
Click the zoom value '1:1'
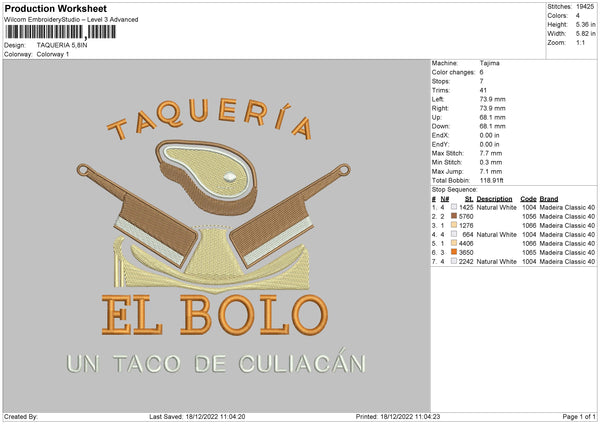[x=580, y=42]
